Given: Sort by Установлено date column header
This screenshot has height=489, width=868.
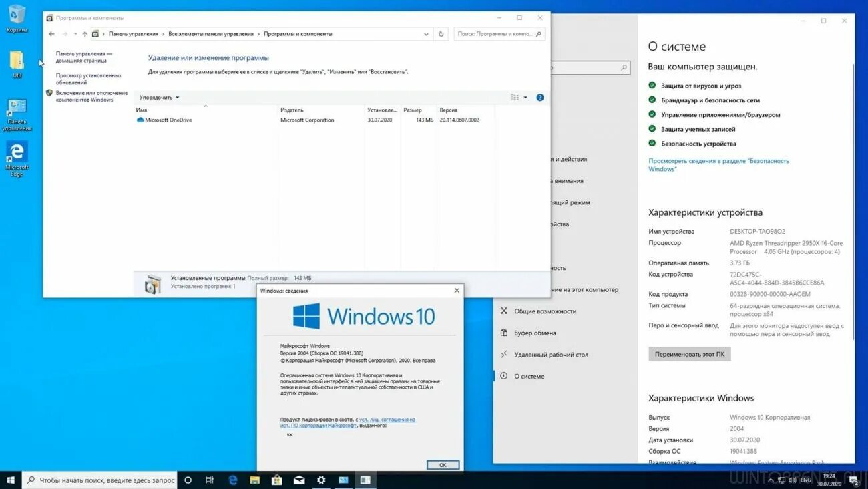Looking at the screenshot, I should pyautogui.click(x=383, y=110).
